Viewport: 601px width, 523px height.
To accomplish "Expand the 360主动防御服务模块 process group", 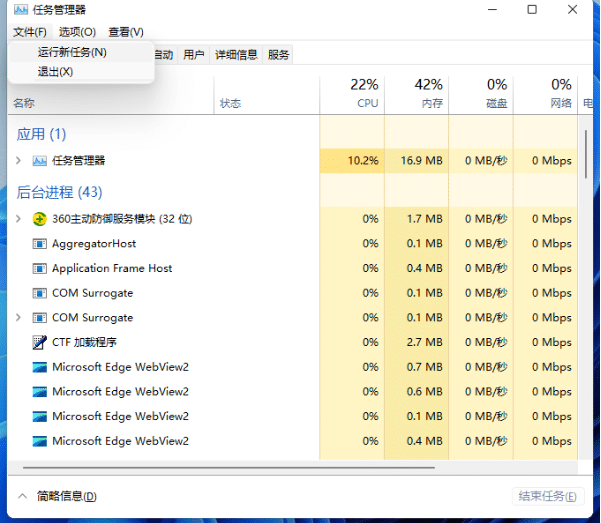I will point(18,219).
